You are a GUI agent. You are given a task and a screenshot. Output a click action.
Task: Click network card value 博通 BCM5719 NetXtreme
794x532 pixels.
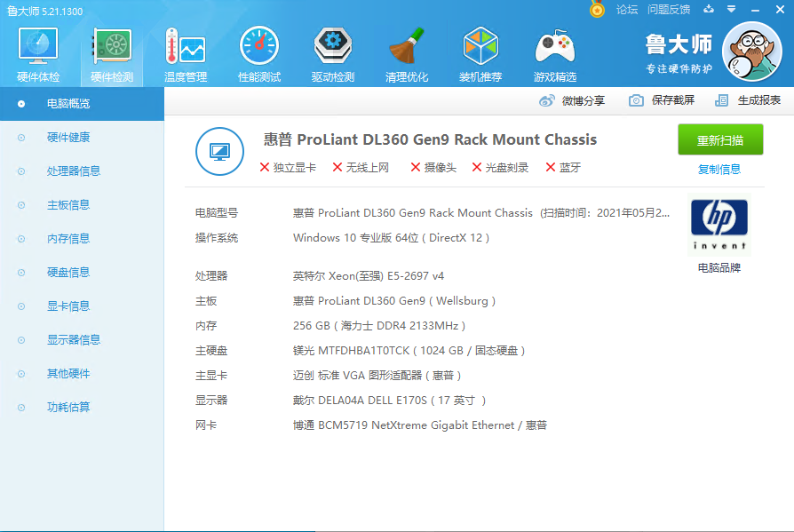(x=420, y=425)
